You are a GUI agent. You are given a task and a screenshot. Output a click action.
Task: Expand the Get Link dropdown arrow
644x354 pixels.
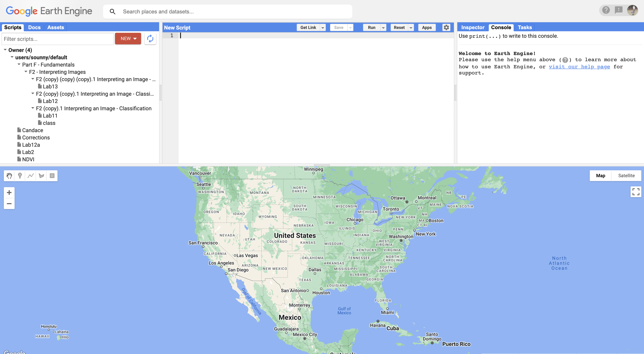tap(323, 28)
